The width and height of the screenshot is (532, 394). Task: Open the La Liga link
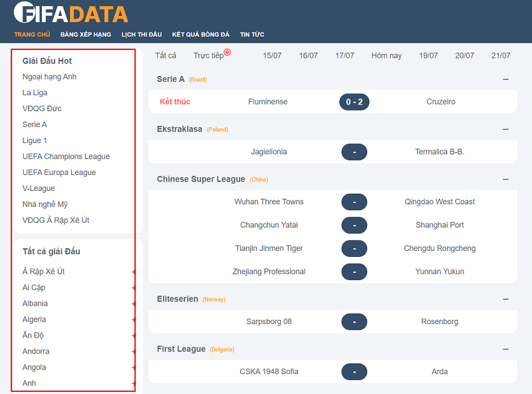[35, 93]
